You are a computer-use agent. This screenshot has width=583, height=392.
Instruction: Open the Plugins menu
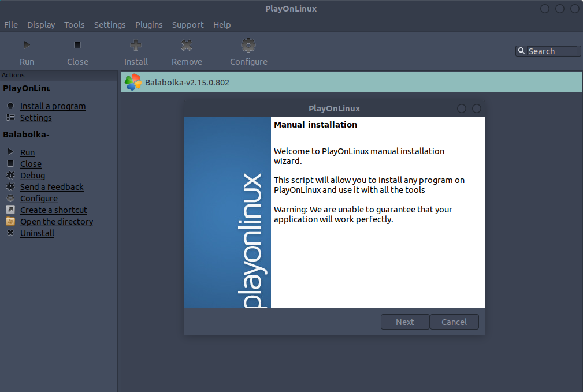(x=148, y=24)
